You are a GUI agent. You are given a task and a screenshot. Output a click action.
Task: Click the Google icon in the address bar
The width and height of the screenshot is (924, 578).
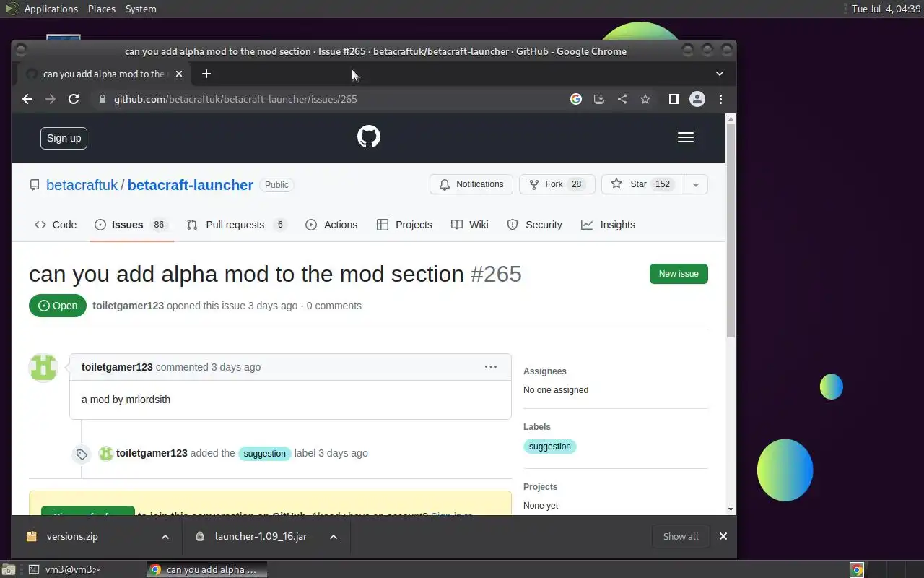[576, 99]
